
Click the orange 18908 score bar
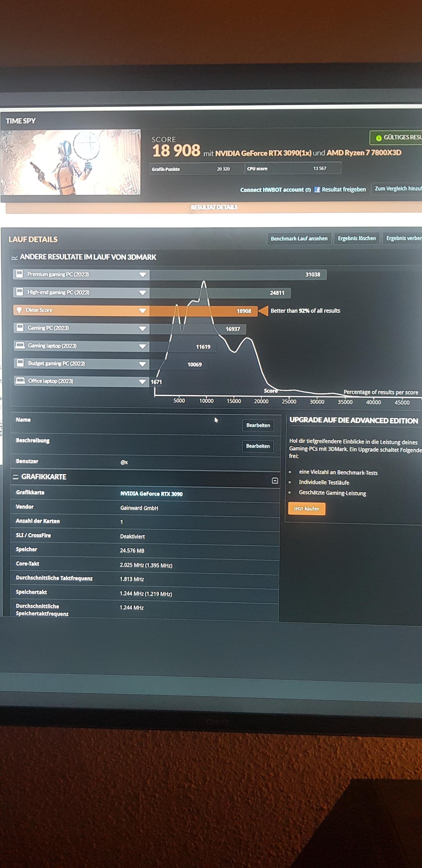pos(204,311)
